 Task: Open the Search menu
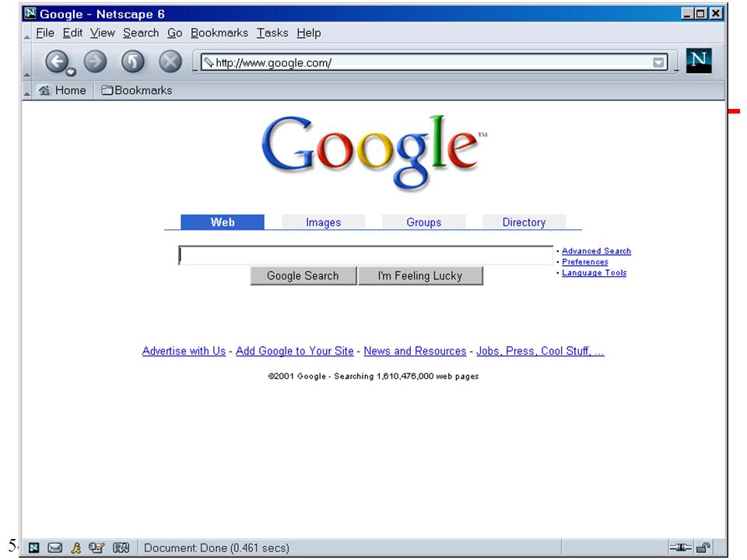(141, 33)
